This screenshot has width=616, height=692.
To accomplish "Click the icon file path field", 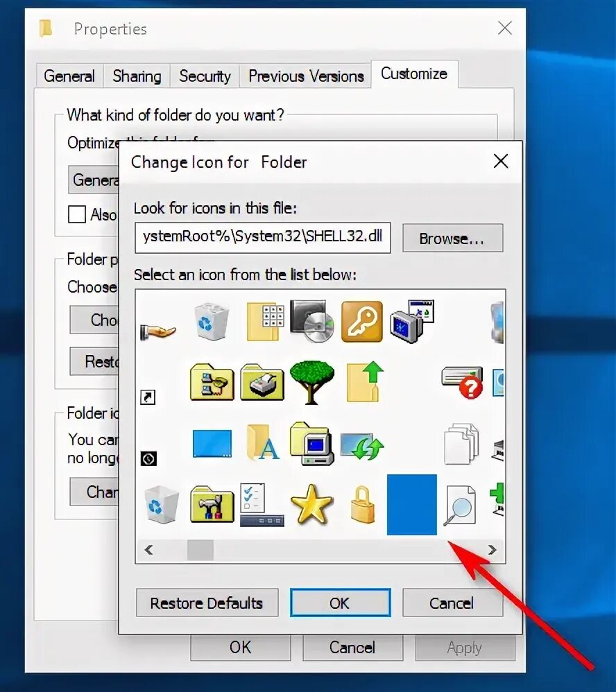I will [263, 237].
